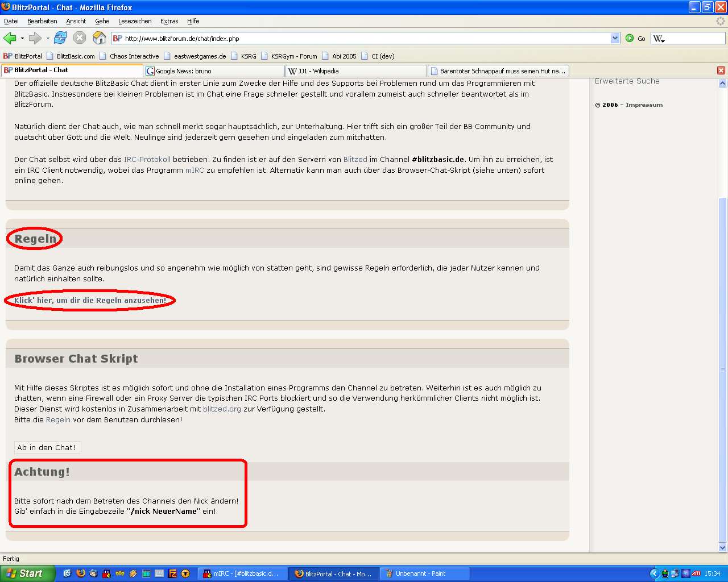Click the green Go button icon
The width and height of the screenshot is (728, 582).
[630, 38]
